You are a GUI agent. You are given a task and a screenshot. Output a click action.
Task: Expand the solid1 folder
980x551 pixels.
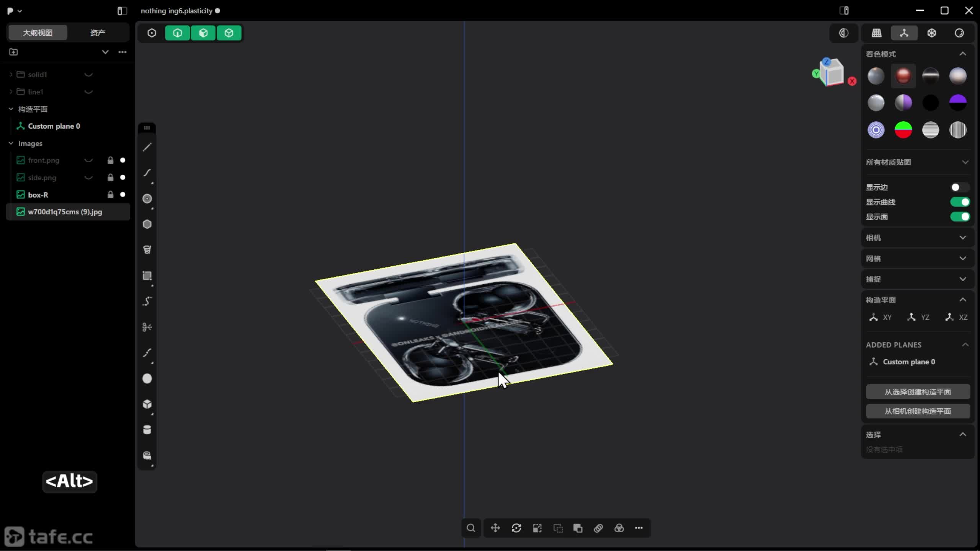(11, 75)
